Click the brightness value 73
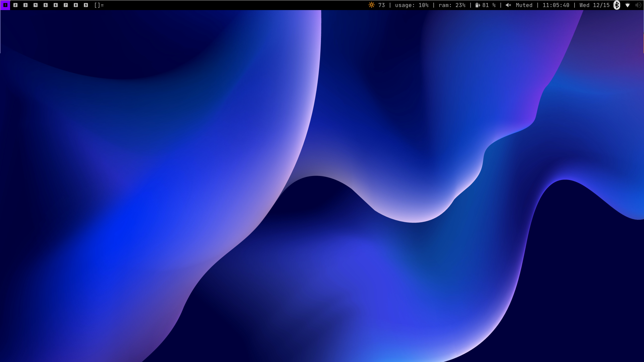Screen dimensions: 644x362 (x=382, y=5)
